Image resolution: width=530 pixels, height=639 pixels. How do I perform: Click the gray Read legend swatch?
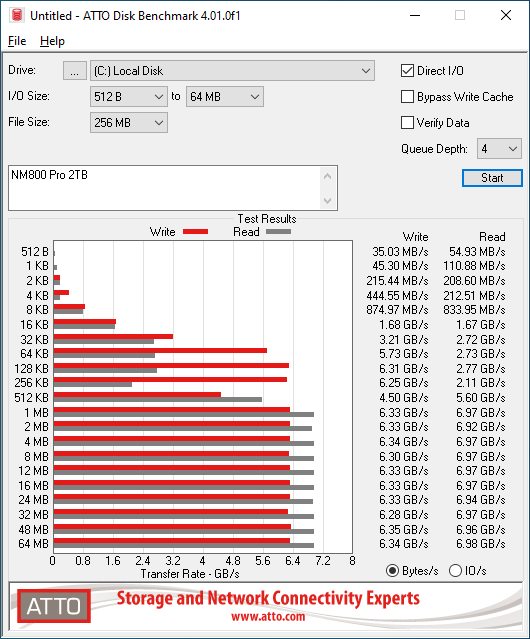pyautogui.click(x=279, y=232)
